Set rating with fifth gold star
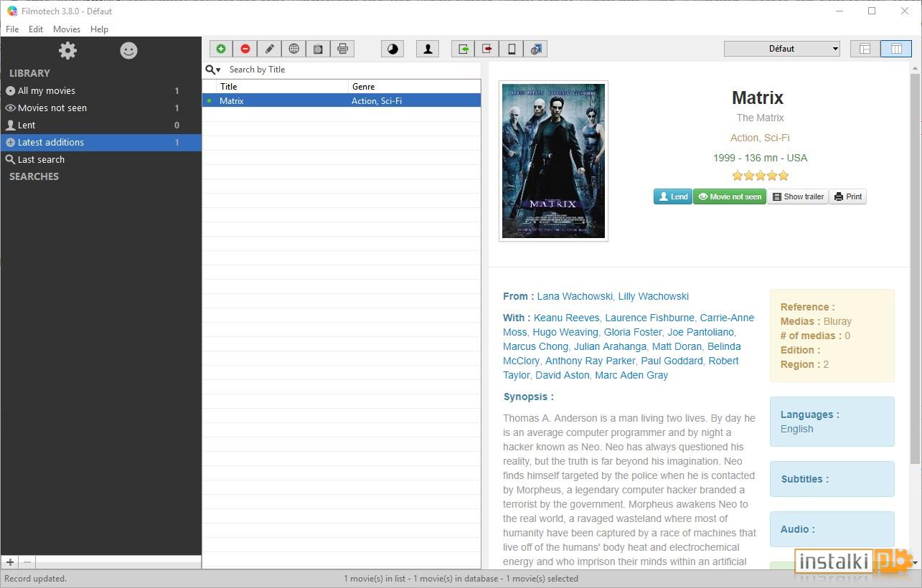 tap(784, 176)
